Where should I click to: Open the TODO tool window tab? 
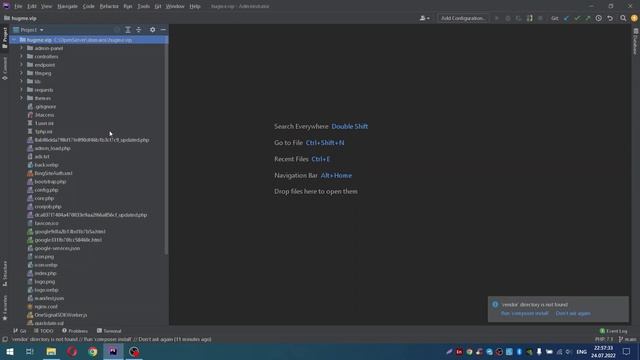43,331
